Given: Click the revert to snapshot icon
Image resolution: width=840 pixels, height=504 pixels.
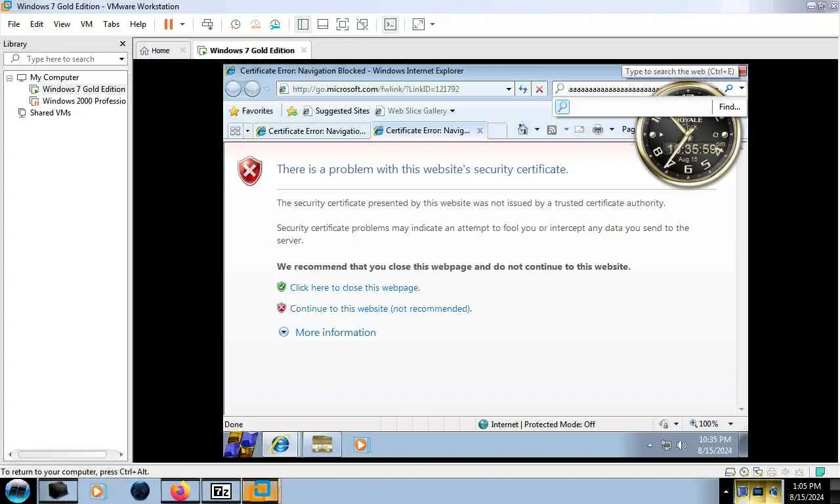Looking at the screenshot, I should 255,24.
